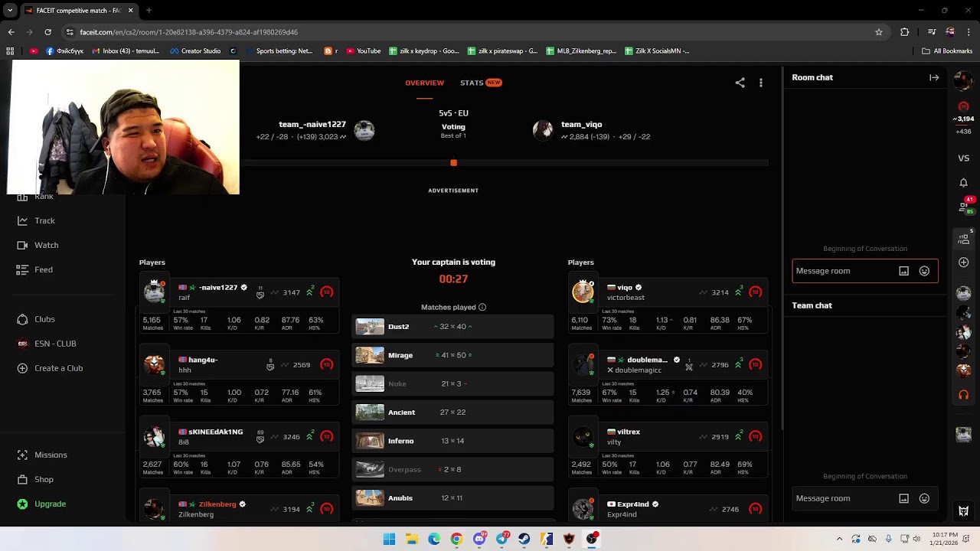The image size is (980, 551).
Task: Open Zilkenberg player profile
Action: coord(217,504)
